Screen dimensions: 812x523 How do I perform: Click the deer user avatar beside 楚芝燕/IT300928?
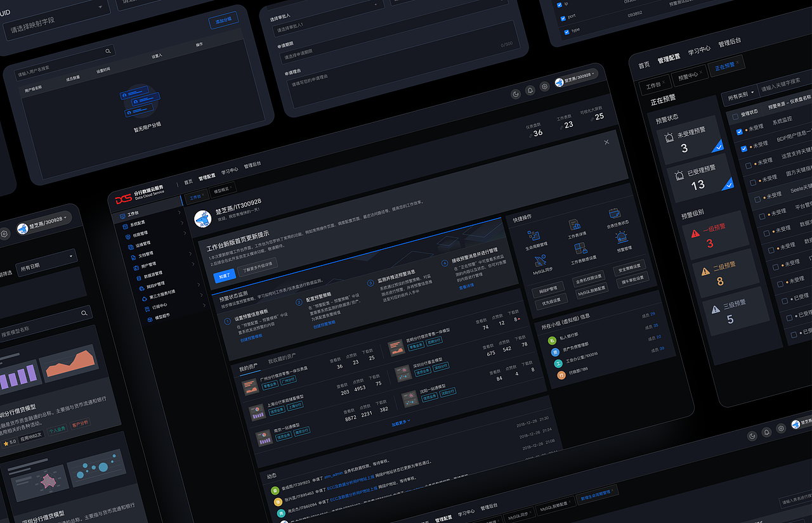click(203, 219)
